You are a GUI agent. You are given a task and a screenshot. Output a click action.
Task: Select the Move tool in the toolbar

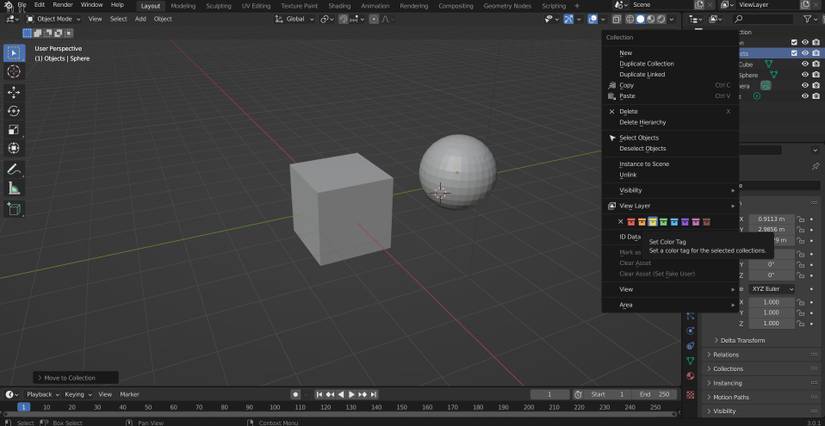point(14,91)
